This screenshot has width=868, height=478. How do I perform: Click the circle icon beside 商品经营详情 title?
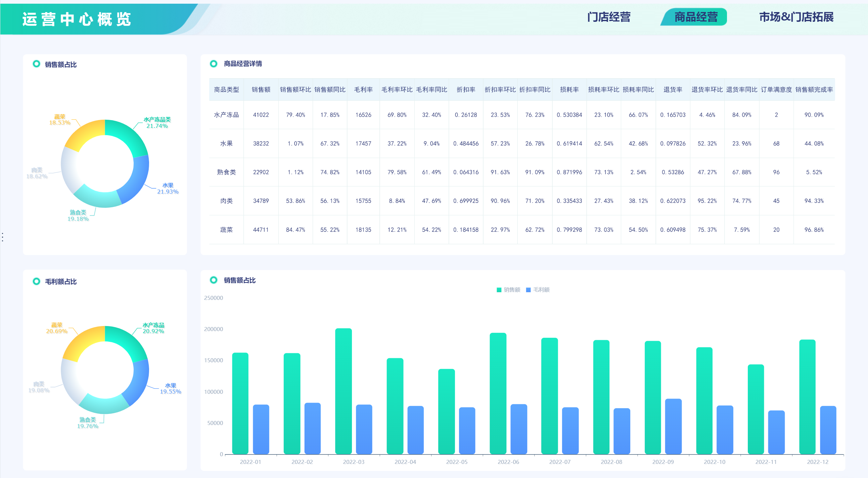(213, 64)
